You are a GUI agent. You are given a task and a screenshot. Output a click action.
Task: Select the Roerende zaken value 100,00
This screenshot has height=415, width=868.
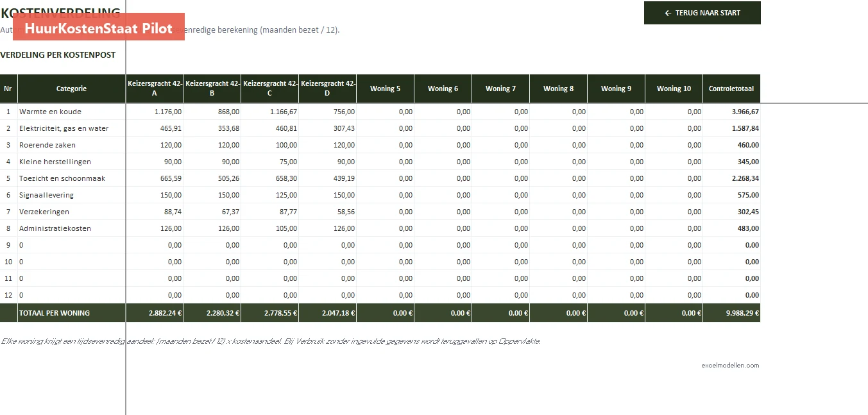pos(270,145)
